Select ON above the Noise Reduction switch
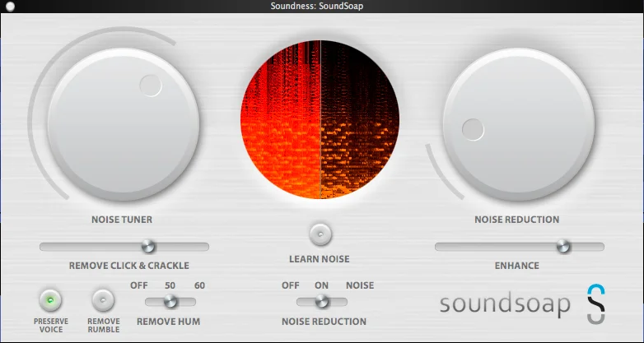 (x=322, y=285)
